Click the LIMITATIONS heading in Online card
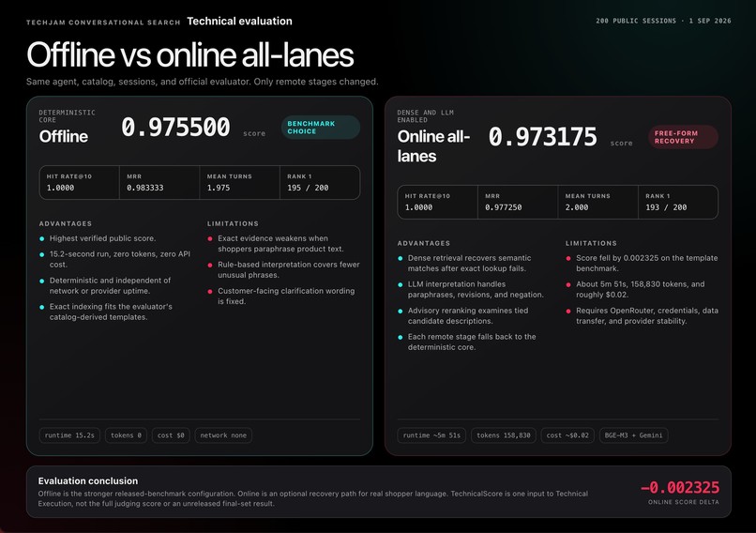 click(591, 244)
